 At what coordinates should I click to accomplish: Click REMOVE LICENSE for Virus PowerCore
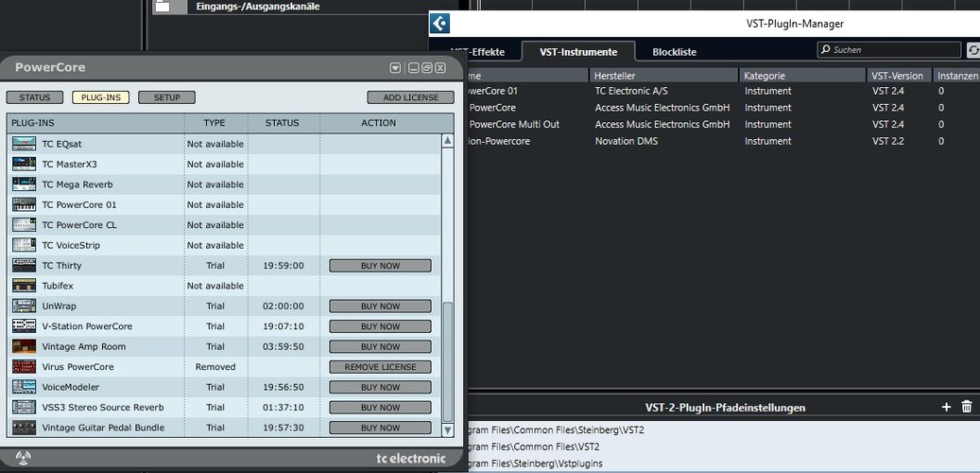tap(380, 367)
